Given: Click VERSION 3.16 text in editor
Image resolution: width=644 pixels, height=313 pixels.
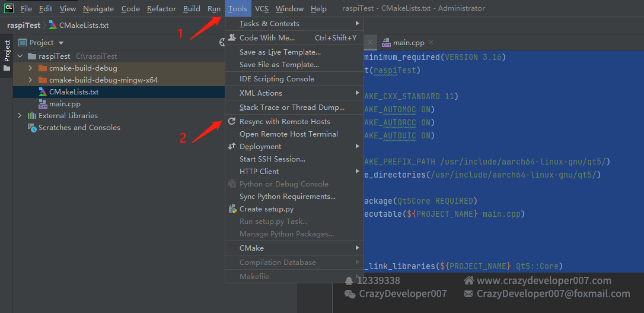Looking at the screenshot, I should coord(473,57).
